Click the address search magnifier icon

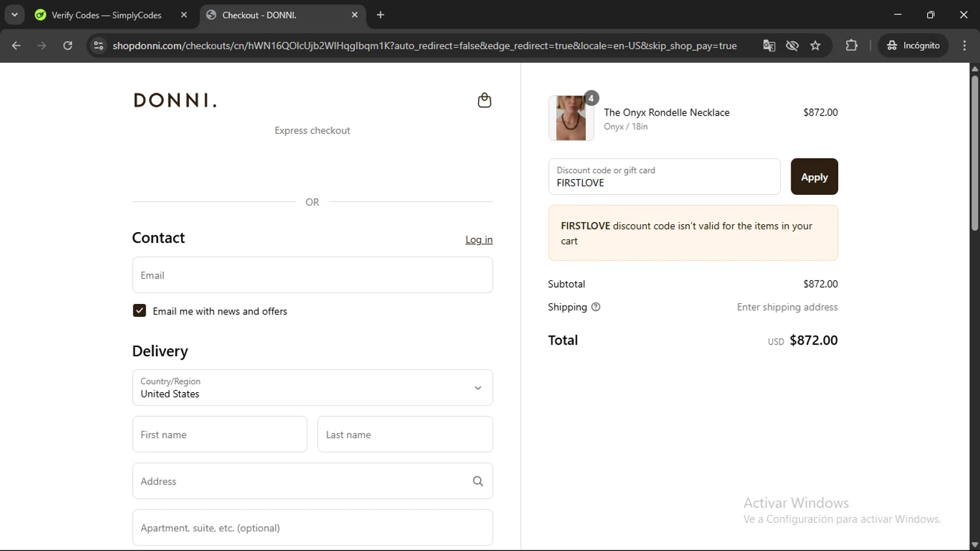click(x=478, y=481)
